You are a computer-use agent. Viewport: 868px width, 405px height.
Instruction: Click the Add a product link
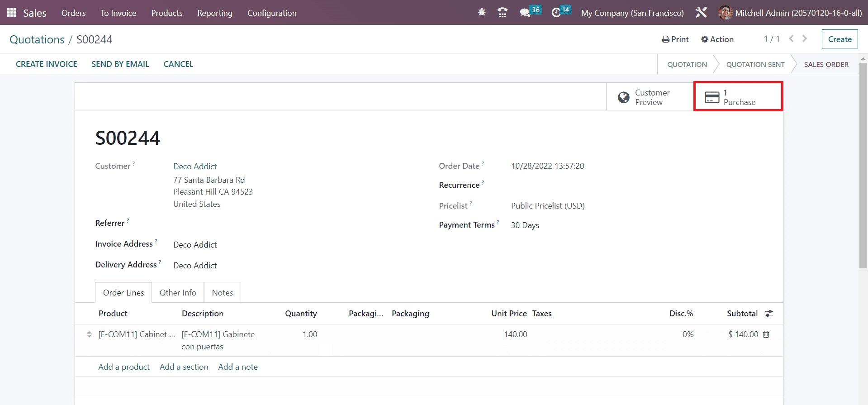tap(124, 367)
